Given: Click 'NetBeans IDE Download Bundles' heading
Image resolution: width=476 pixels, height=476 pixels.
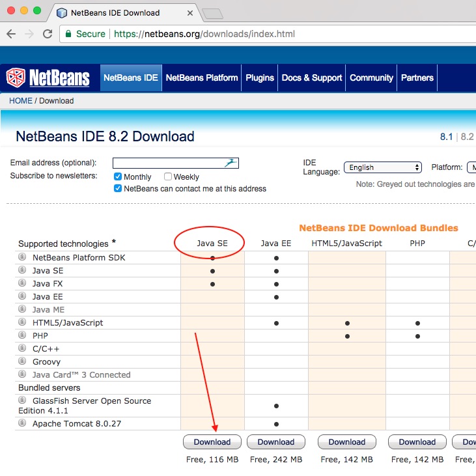Looking at the screenshot, I should tap(378, 228).
